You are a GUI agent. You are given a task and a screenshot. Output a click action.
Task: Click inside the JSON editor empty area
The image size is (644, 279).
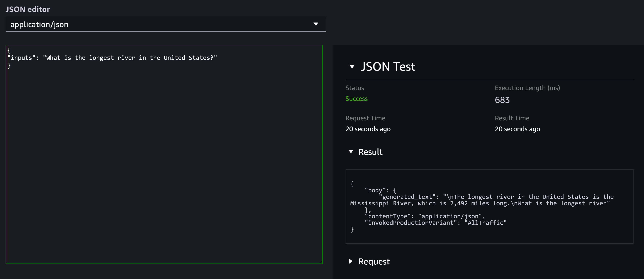(x=164, y=163)
